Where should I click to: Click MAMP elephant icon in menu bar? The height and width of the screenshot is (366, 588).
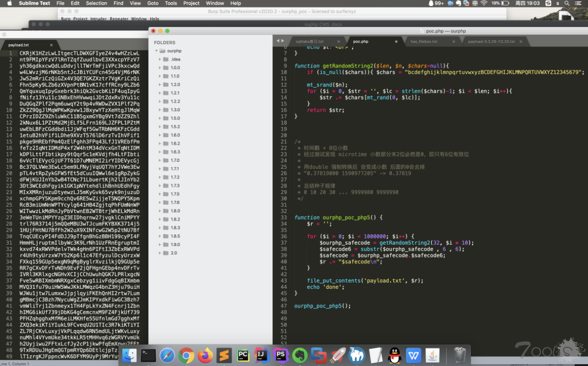[x=451, y=3]
